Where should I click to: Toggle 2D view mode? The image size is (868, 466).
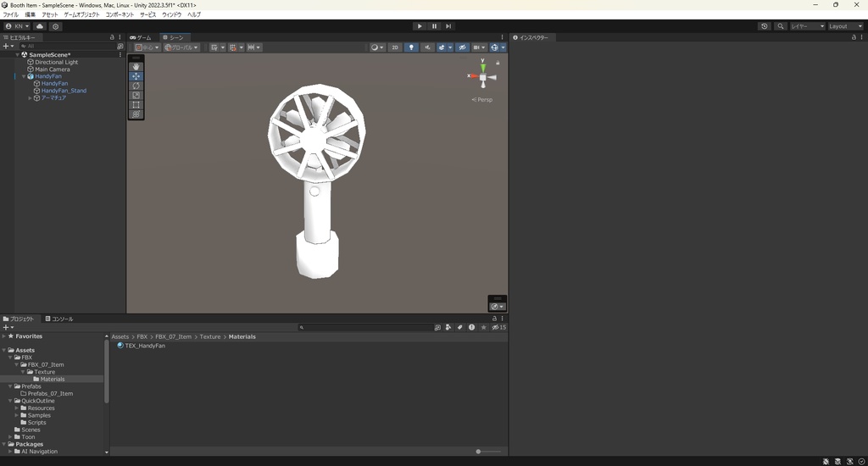click(x=395, y=47)
